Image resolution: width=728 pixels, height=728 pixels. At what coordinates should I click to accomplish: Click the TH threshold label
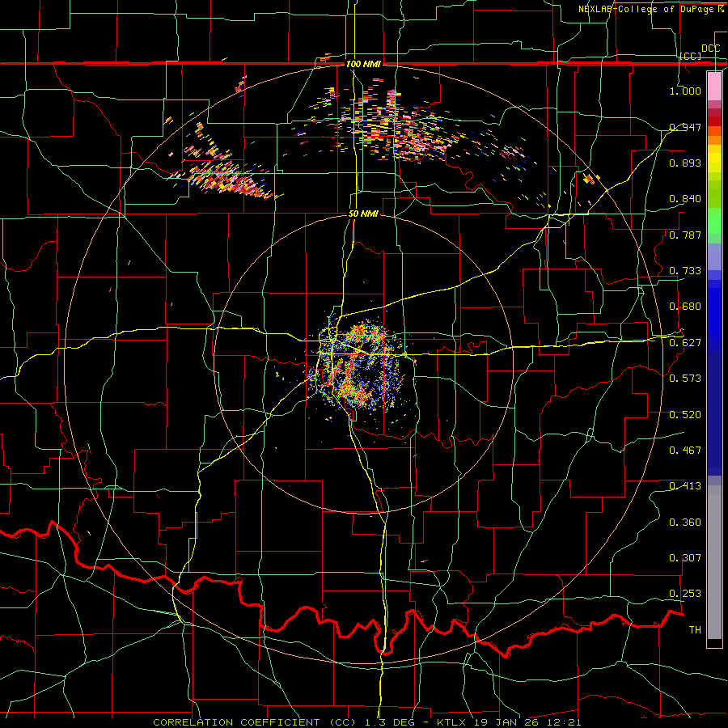[x=695, y=629]
